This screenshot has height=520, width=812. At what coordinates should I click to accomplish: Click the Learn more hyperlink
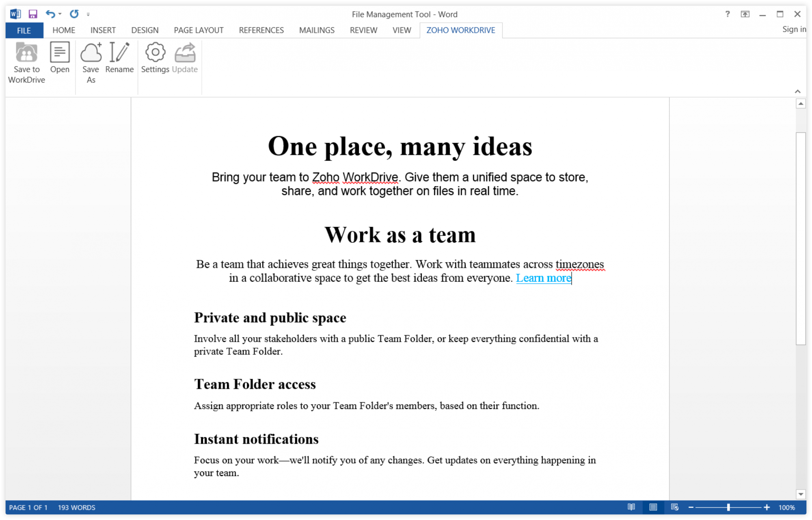point(543,278)
